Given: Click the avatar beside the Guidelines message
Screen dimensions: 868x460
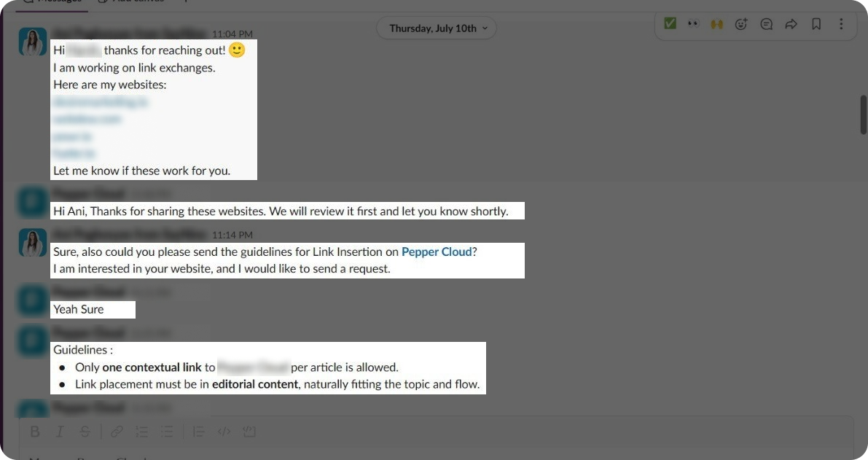Looking at the screenshot, I should tap(33, 340).
